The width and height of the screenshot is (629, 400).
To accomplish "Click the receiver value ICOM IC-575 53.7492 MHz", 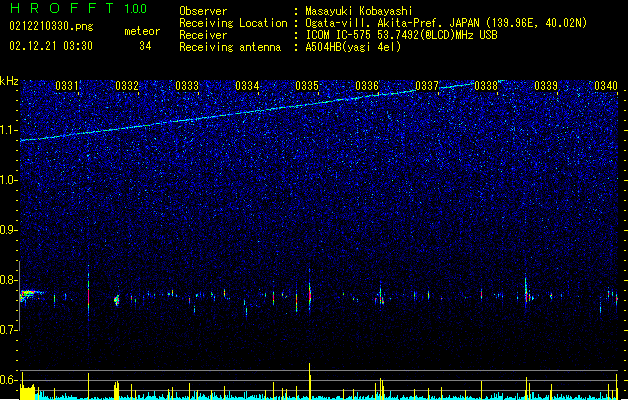I will click(x=401, y=35).
